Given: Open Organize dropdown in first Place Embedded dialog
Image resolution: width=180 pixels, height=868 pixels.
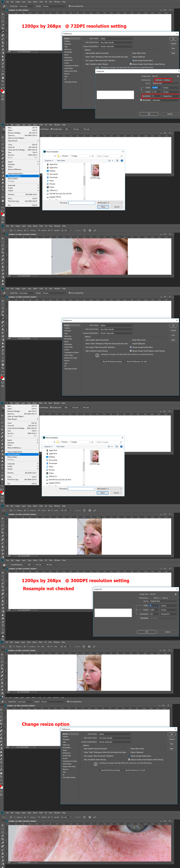Looking at the screenshot, I should tap(49, 160).
